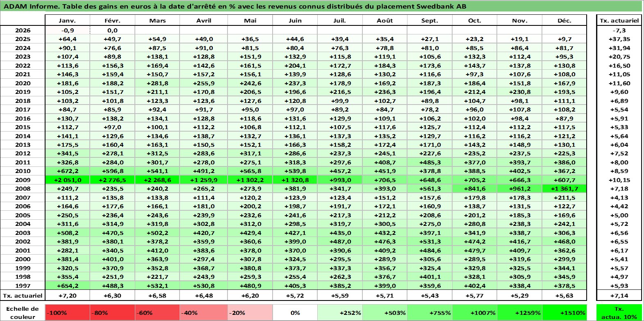Click the actuarial rate +31,94
The width and height of the screenshot is (644, 321).
tap(619, 48)
